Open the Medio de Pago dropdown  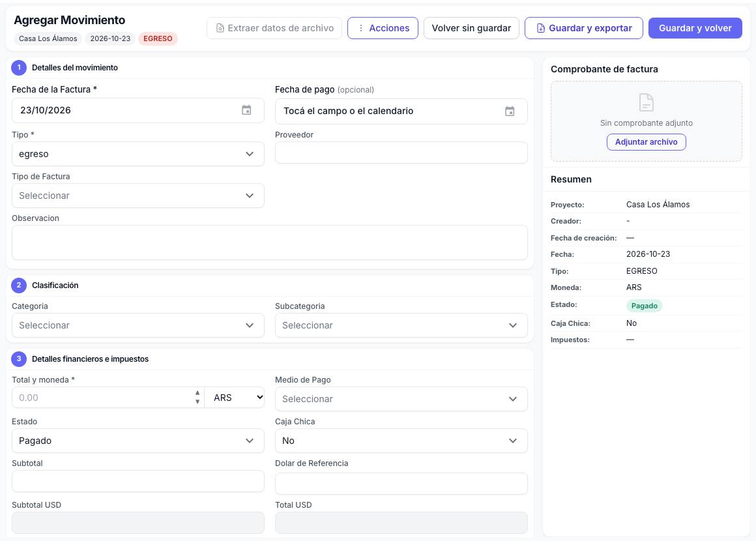[x=401, y=399]
